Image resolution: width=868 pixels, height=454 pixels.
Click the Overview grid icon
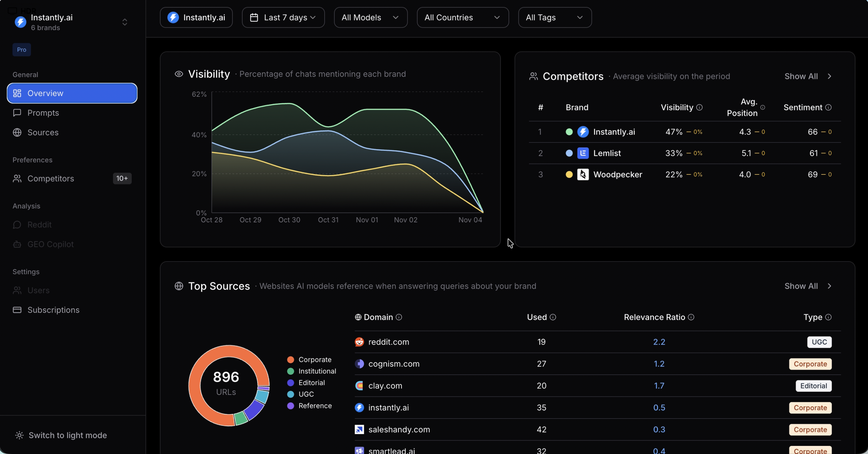[x=17, y=93]
